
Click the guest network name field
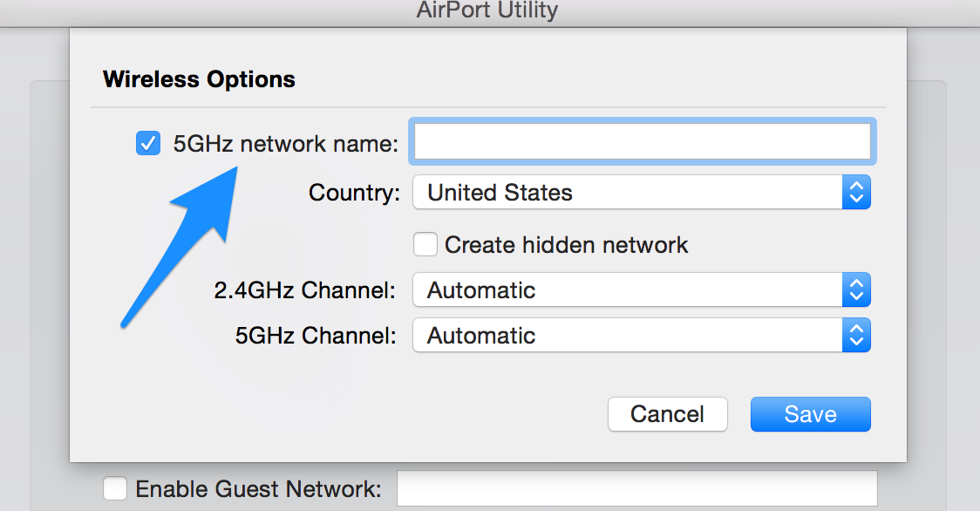(637, 488)
